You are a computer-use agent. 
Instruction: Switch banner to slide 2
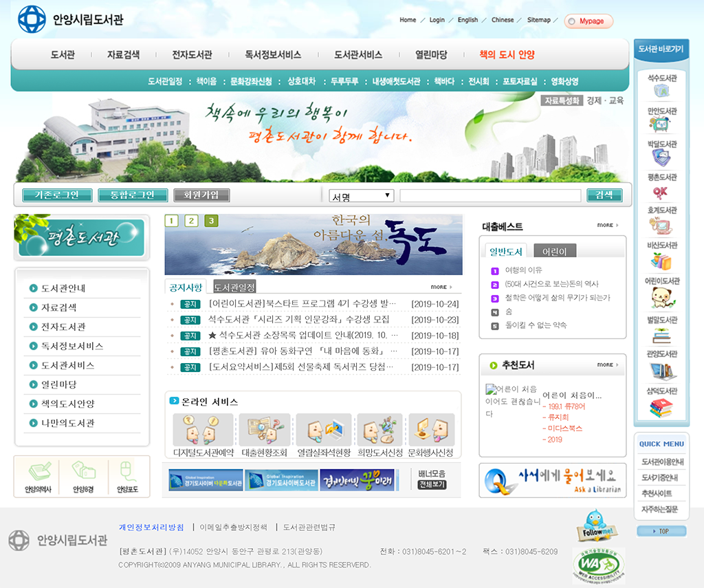click(x=191, y=221)
